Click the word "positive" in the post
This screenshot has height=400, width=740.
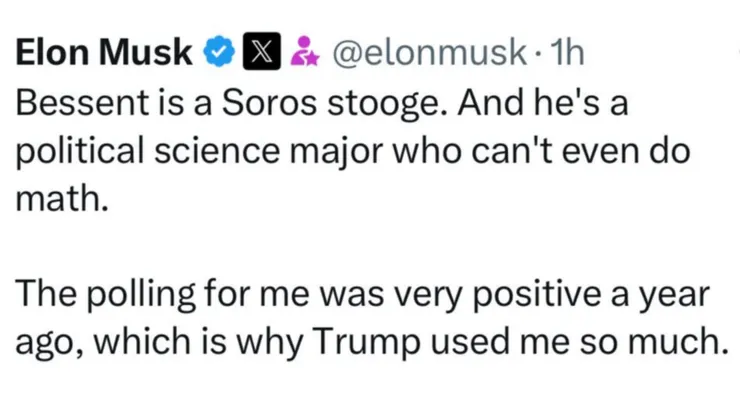click(532, 297)
